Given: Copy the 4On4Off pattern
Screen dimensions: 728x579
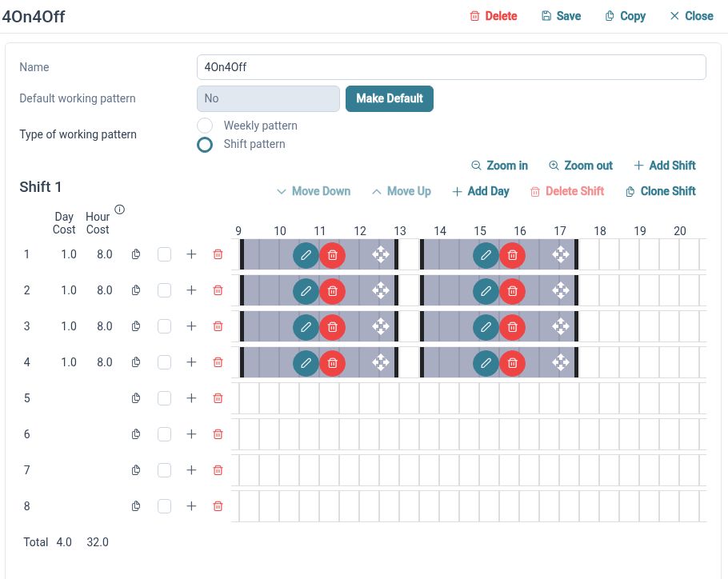Looking at the screenshot, I should (625, 16).
